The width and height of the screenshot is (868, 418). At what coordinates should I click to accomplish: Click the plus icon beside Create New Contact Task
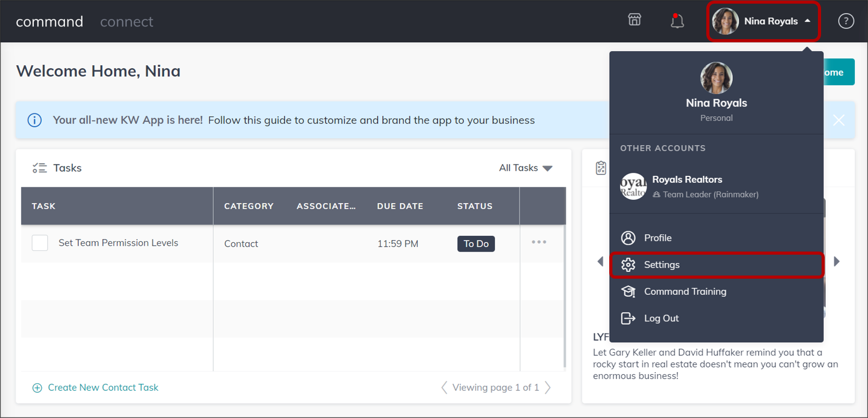[x=37, y=388]
